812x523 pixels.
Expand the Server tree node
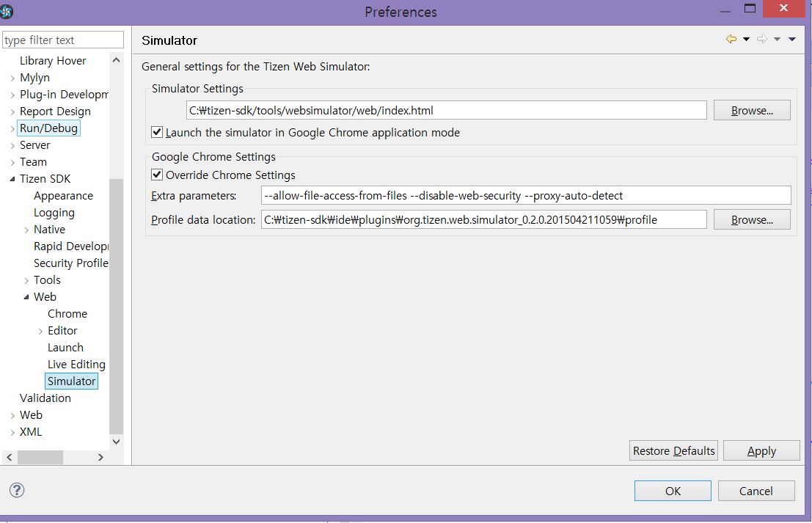pos(12,146)
